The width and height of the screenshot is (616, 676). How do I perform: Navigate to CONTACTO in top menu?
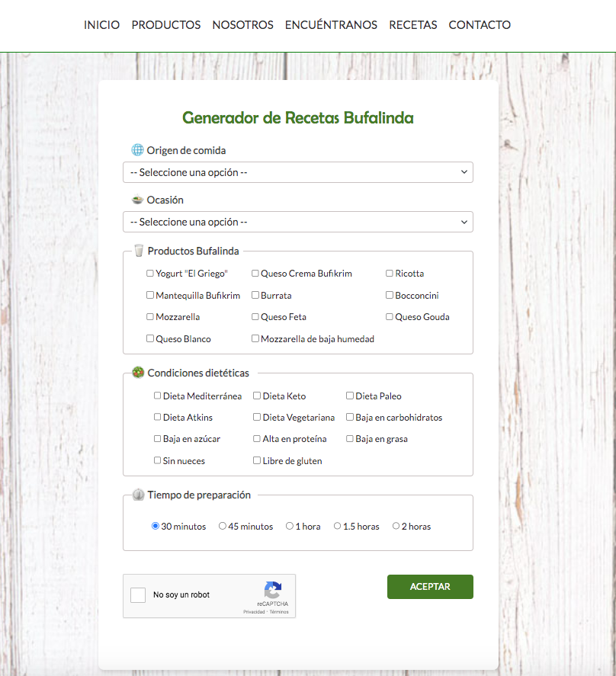coord(480,25)
